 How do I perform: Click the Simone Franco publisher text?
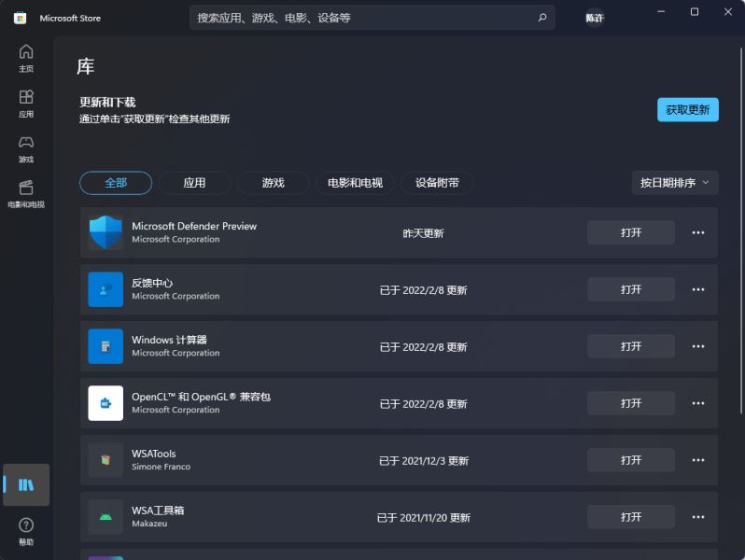pos(162,467)
